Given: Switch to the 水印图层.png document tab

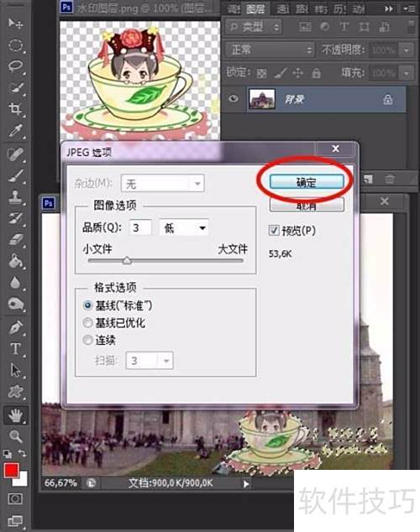Looking at the screenshot, I should coord(139,8).
